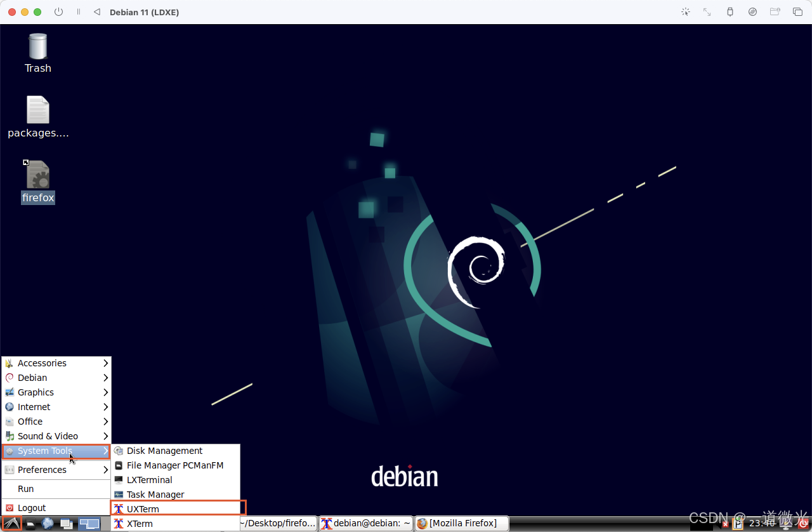812x532 pixels.
Task: Launch Disk Management
Action: [176, 451]
